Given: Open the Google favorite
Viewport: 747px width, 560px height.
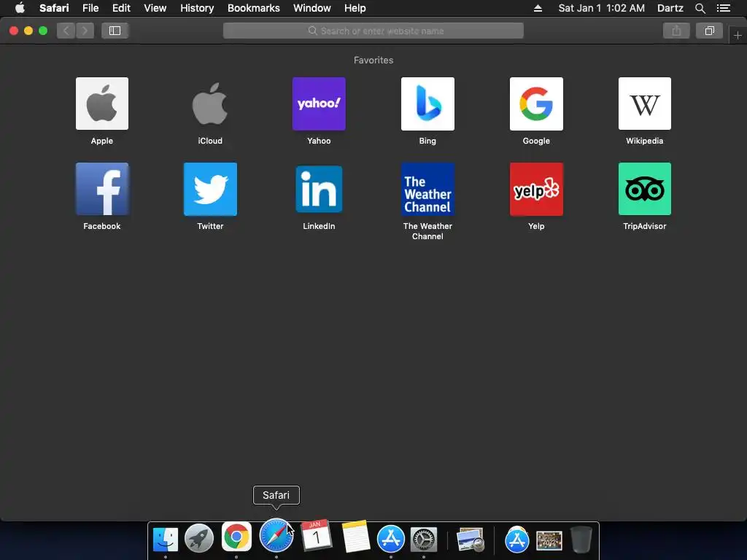Looking at the screenshot, I should click(x=536, y=104).
